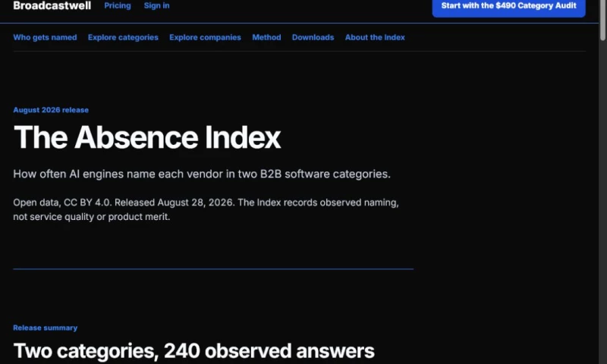Start with the $490 Category Audit
The image size is (607, 364).
pos(508,7)
